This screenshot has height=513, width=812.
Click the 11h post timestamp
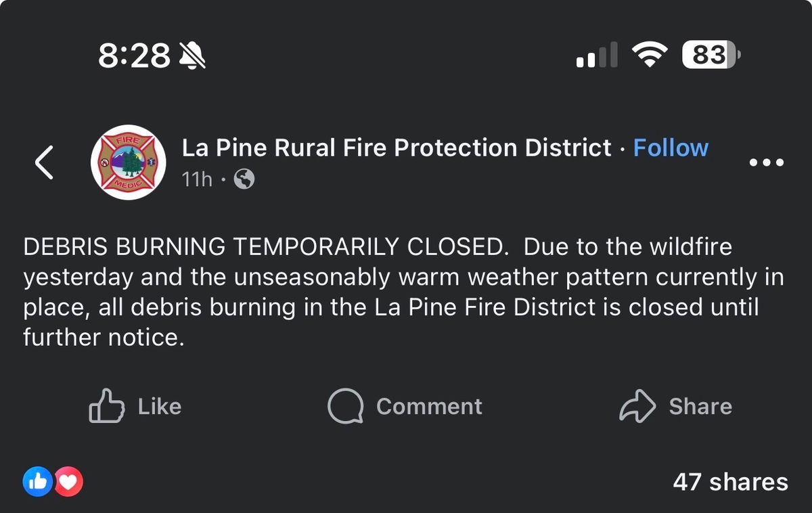(196, 179)
